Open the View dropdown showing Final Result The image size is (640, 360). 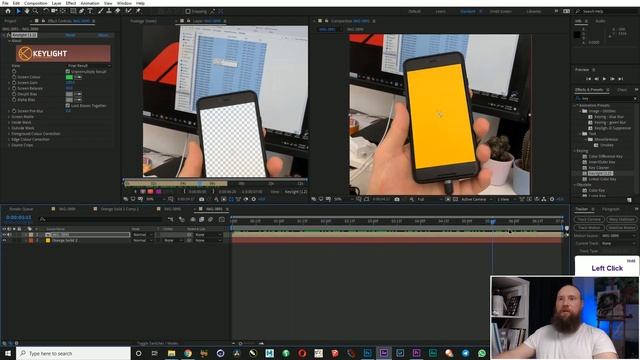[89, 66]
